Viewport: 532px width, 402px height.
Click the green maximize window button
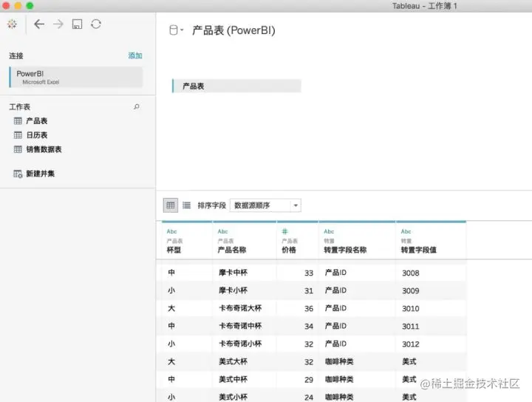pyautogui.click(x=30, y=6)
